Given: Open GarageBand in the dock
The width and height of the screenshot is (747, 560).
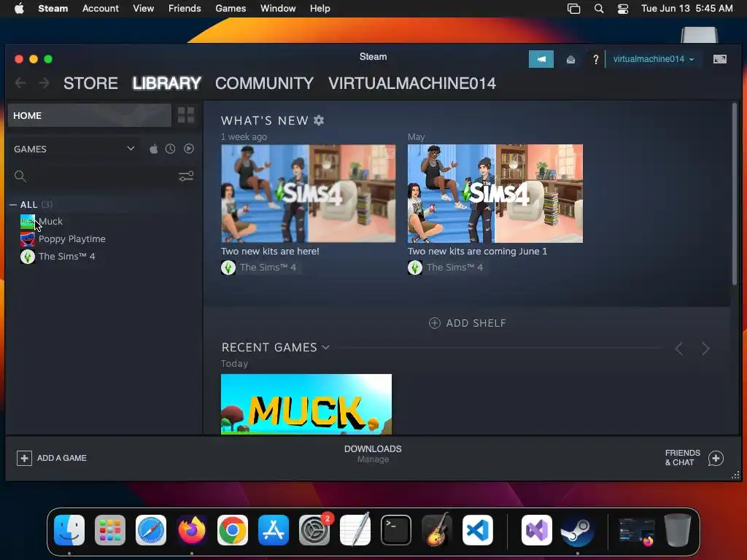Looking at the screenshot, I should tap(437, 530).
